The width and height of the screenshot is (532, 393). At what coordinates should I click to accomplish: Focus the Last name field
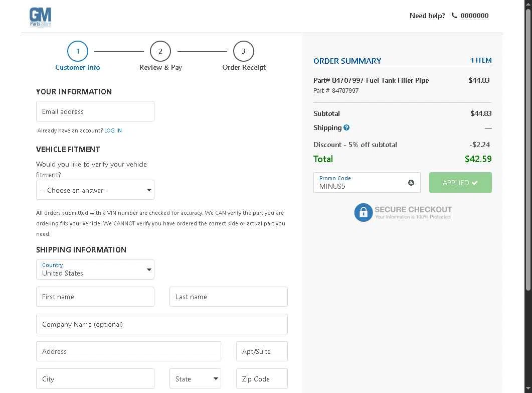229,297
